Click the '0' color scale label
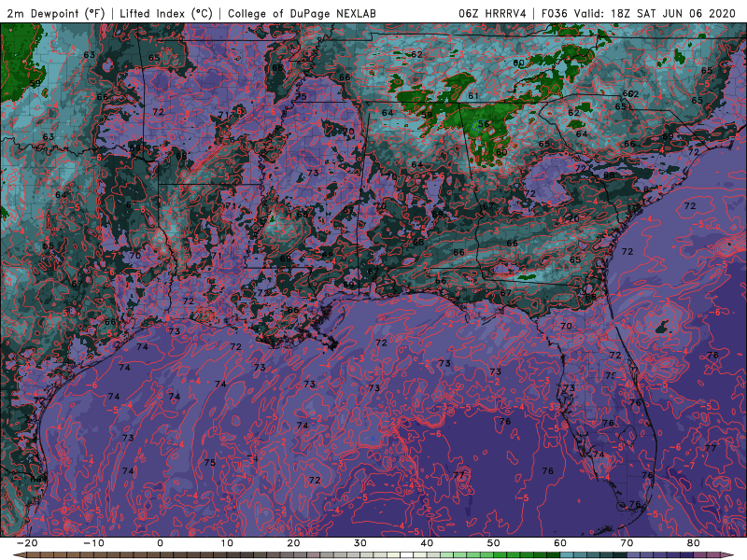This screenshot has width=747, height=560. click(x=160, y=543)
